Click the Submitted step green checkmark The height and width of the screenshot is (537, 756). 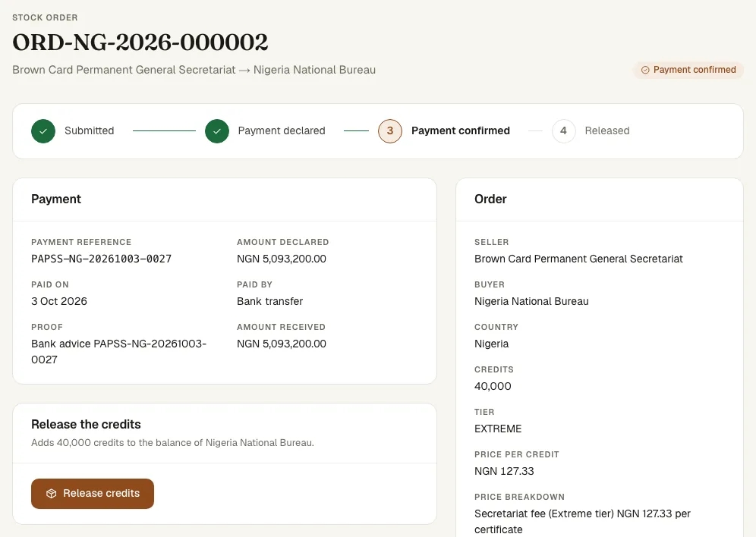pyautogui.click(x=43, y=131)
